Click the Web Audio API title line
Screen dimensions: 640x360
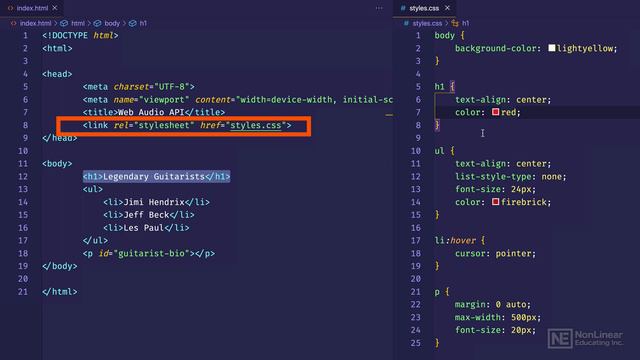(154, 112)
